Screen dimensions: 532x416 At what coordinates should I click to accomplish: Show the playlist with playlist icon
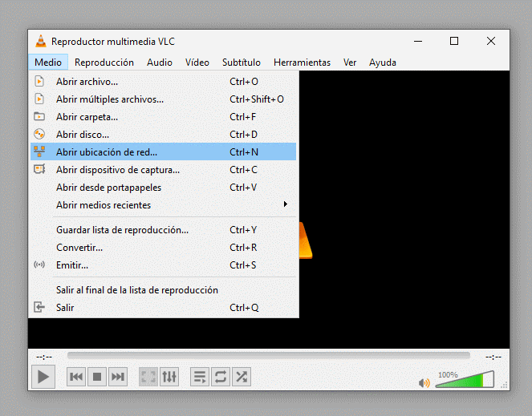coord(200,377)
